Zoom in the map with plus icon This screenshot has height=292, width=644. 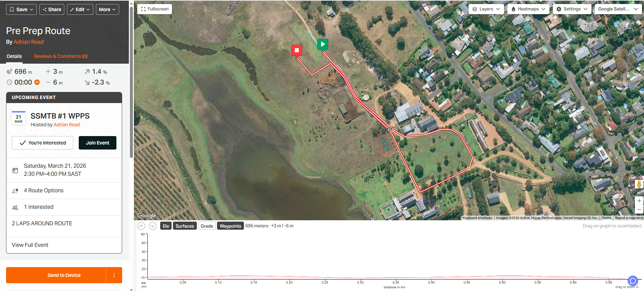(x=639, y=201)
